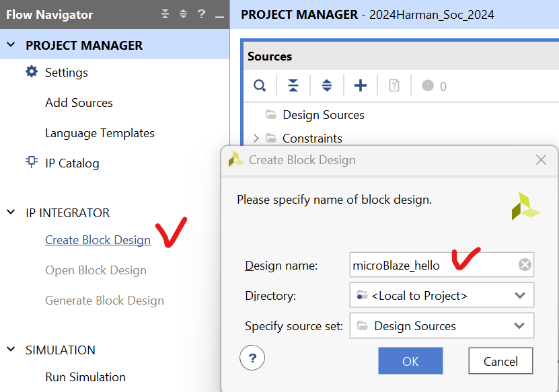Collapse the IP INTEGRATOR section
Screen dimensions: 559x392
tap(11, 212)
